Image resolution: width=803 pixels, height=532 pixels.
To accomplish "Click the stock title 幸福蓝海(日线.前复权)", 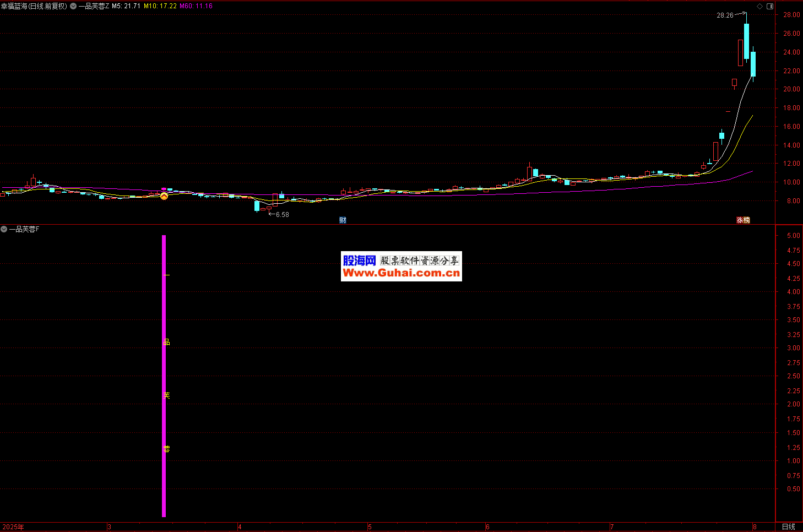I will click(34, 6).
